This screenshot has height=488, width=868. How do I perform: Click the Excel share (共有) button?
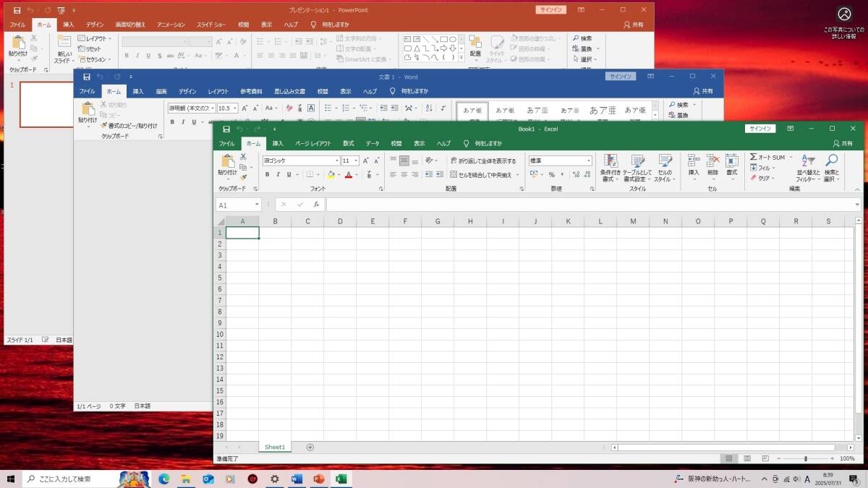(843, 144)
